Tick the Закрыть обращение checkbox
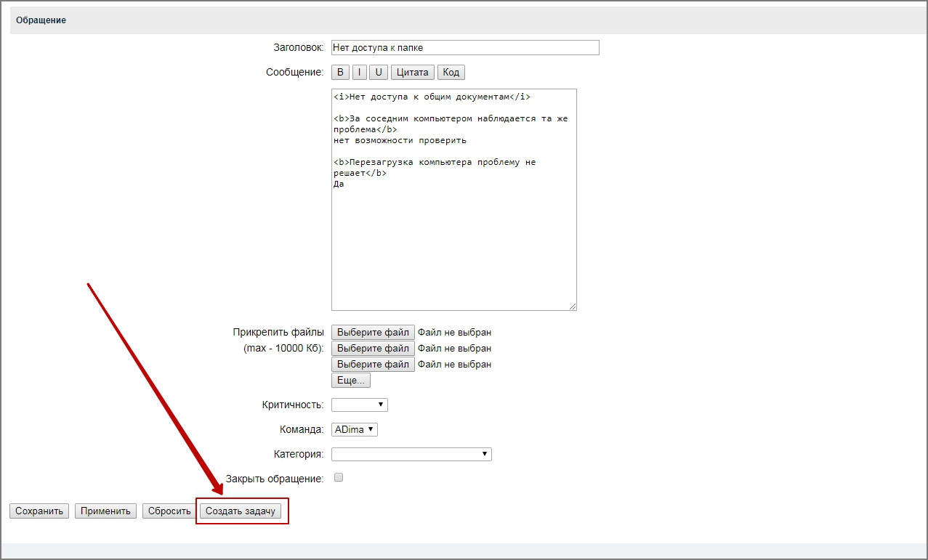The image size is (928, 560). pyautogui.click(x=338, y=478)
